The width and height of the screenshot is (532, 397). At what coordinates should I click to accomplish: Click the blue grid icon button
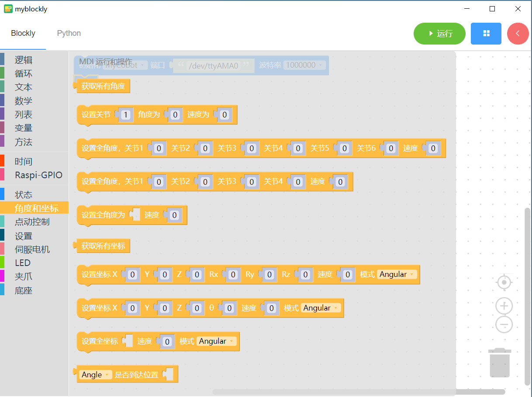[x=486, y=34]
